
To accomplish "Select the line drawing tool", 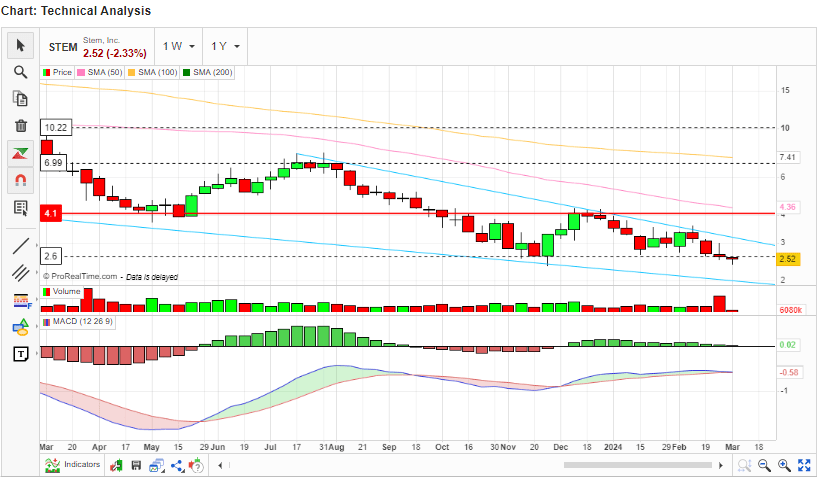I will 20,246.
